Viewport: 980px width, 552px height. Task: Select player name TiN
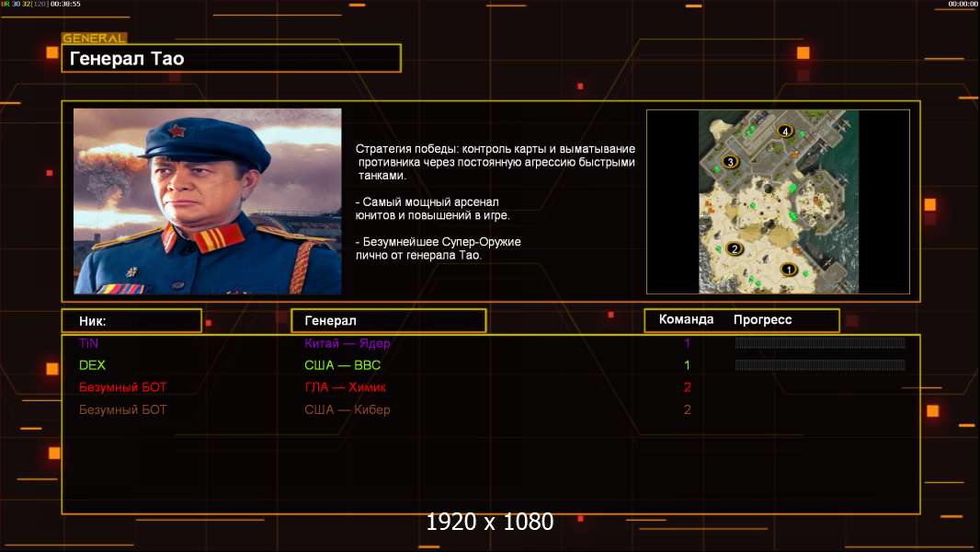tap(89, 343)
